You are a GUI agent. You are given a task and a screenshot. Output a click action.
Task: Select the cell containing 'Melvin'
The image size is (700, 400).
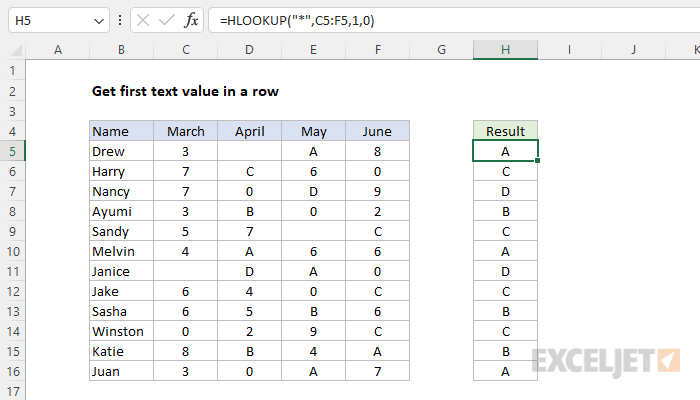pos(121,251)
